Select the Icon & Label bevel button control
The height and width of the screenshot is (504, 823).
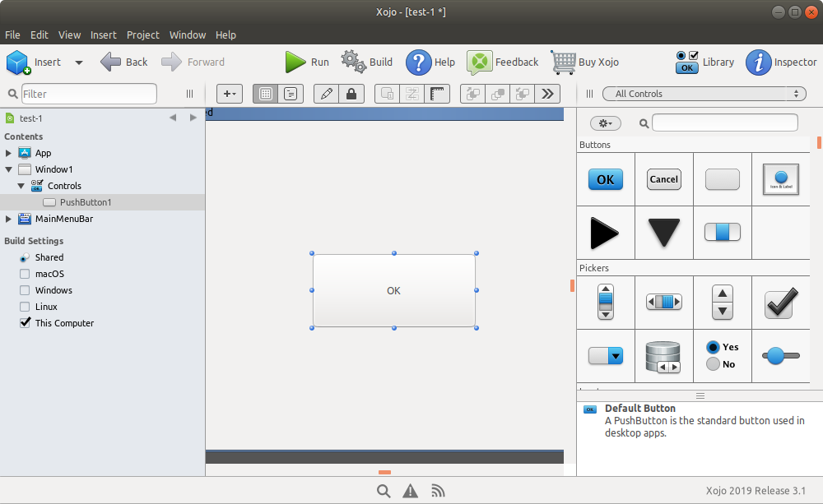tap(781, 179)
